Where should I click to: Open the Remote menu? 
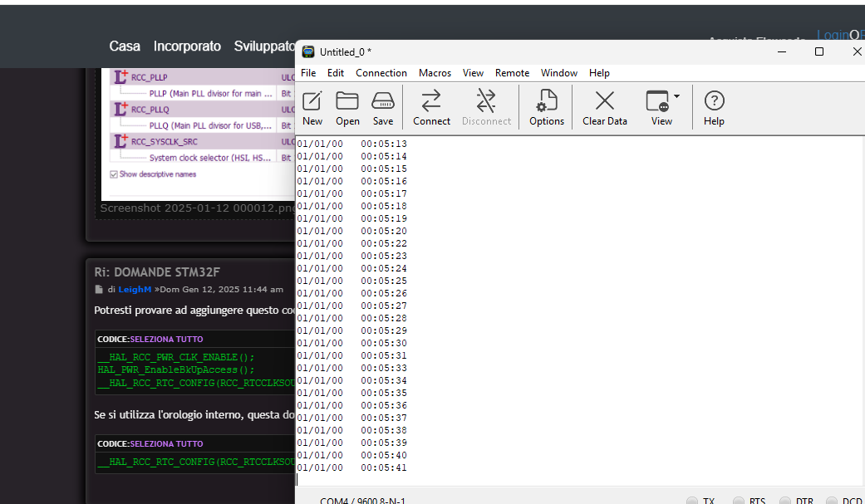tap(512, 73)
